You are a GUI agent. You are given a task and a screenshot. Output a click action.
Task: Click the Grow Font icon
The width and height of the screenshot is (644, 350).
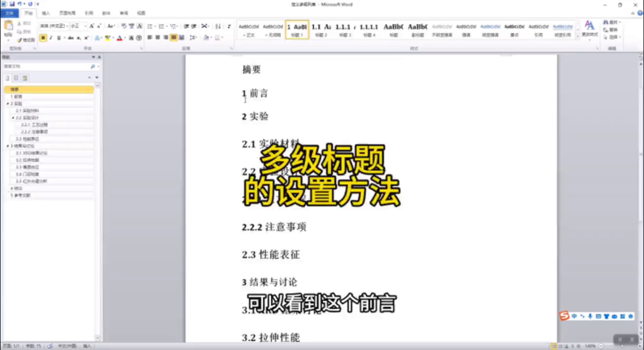click(x=92, y=26)
